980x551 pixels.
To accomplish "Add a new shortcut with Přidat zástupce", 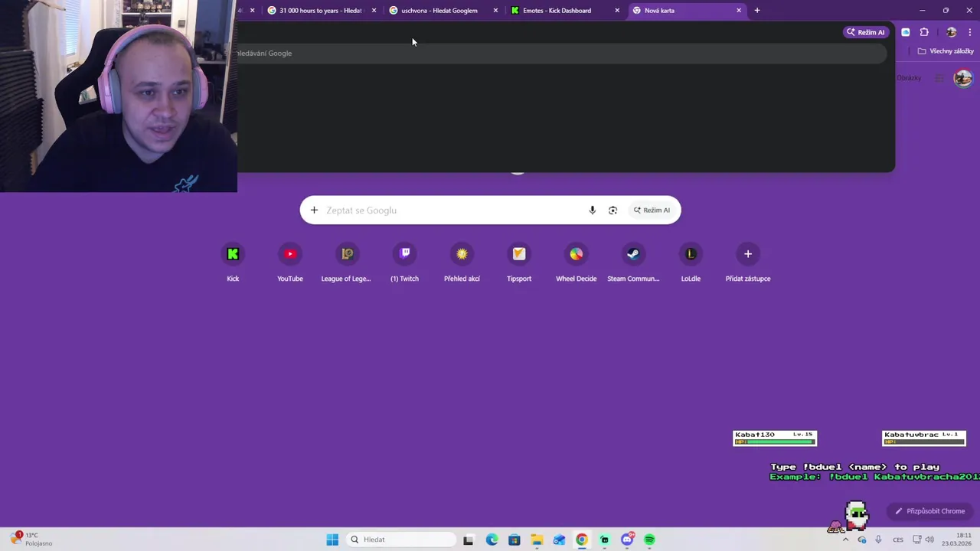I will coord(748,262).
